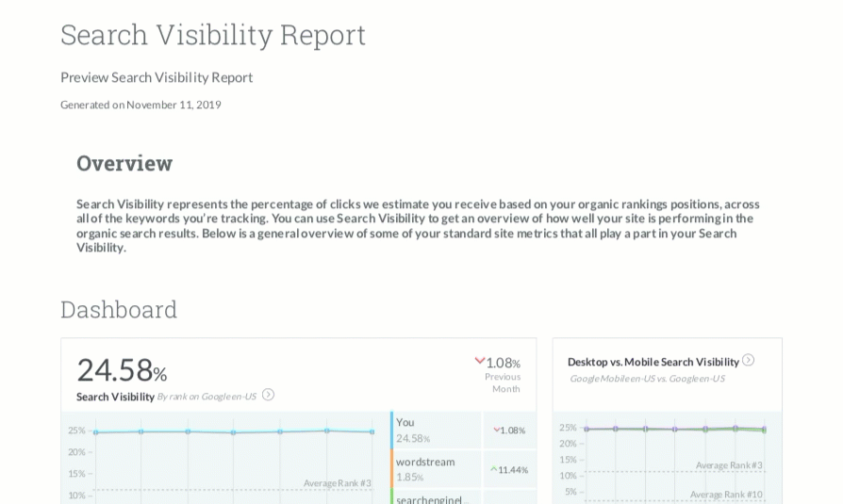This screenshot has width=843, height=504.
Task: Click the red down arrow in the You row
Action: click(x=496, y=431)
